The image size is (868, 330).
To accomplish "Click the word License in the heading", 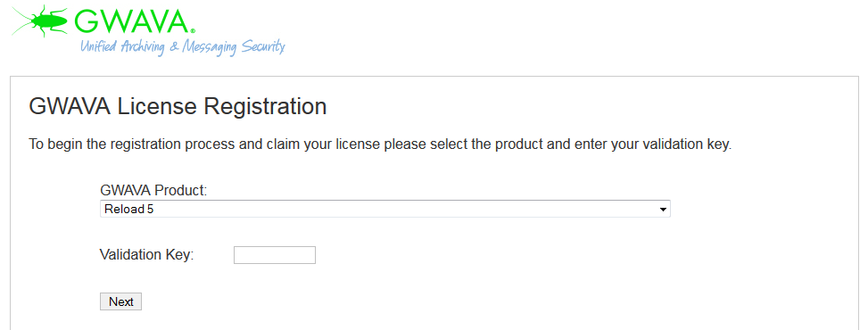I will tap(158, 106).
